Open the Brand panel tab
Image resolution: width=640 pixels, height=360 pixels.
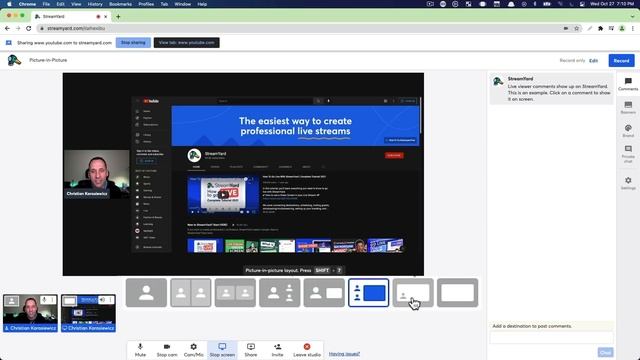coord(628,131)
